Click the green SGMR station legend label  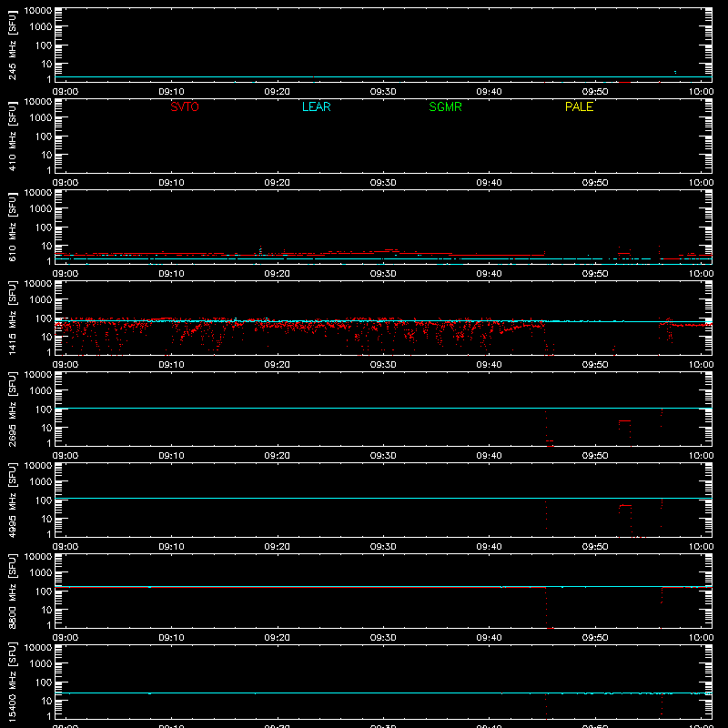point(445,106)
